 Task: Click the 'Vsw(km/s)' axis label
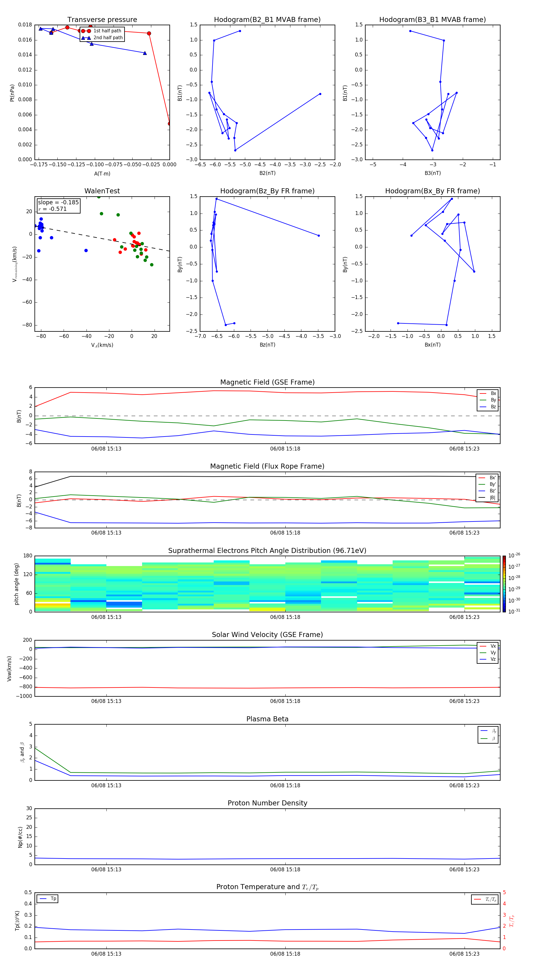click(x=10, y=668)
